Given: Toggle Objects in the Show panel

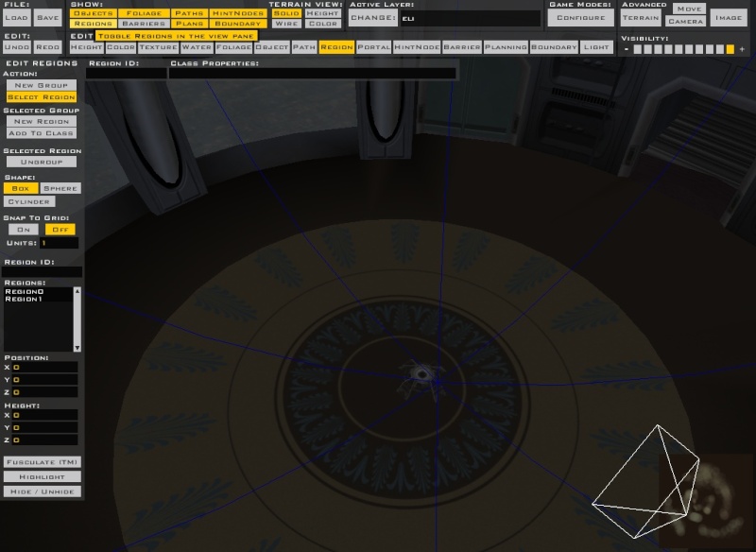Looking at the screenshot, I should 94,13.
